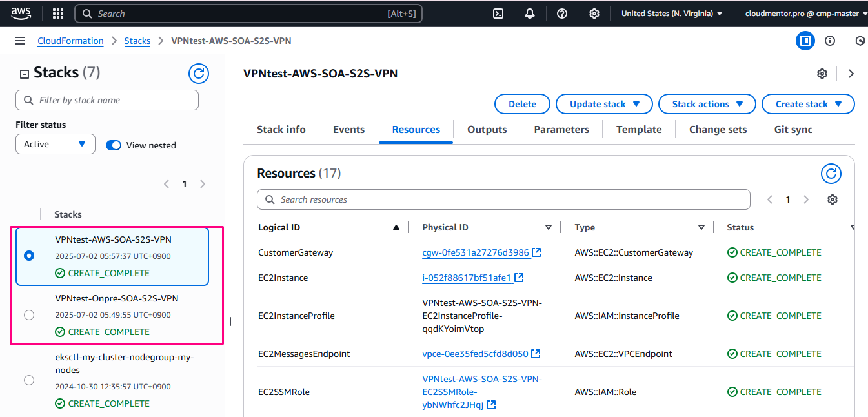Open the region selector United States (N. Virginia)
This screenshot has height=417, width=868.
671,14
